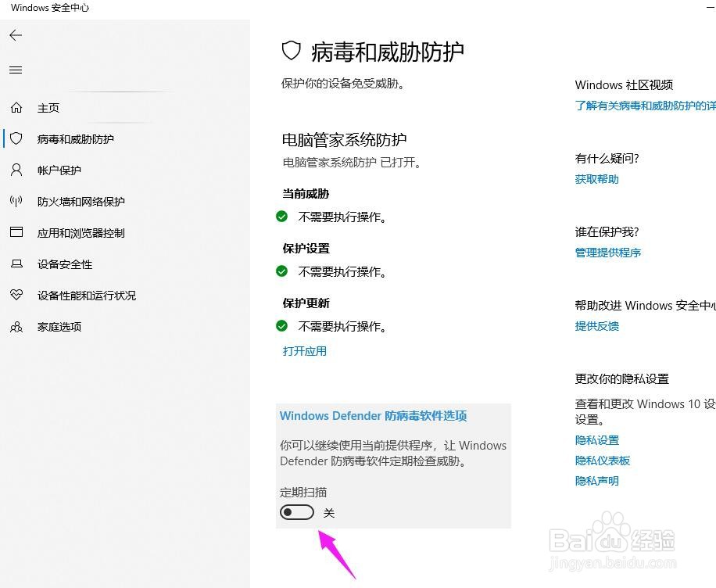Click the 应用和浏览器控制 icon
The image size is (716, 588).
point(16,232)
